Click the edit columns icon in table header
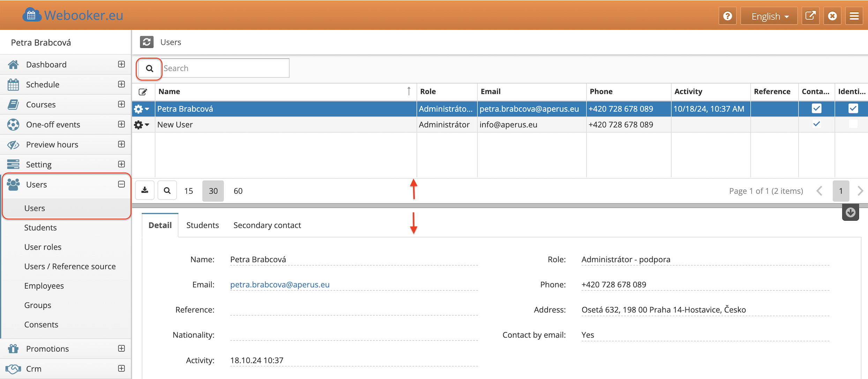 (x=143, y=92)
